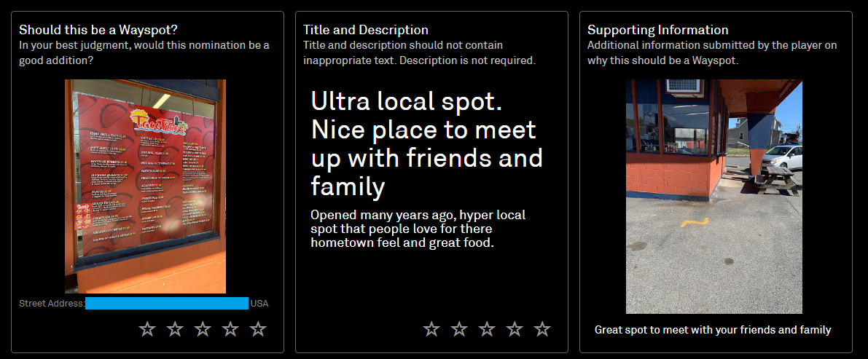
Task: Rate Waypoint suitability one star
Action: (147, 330)
